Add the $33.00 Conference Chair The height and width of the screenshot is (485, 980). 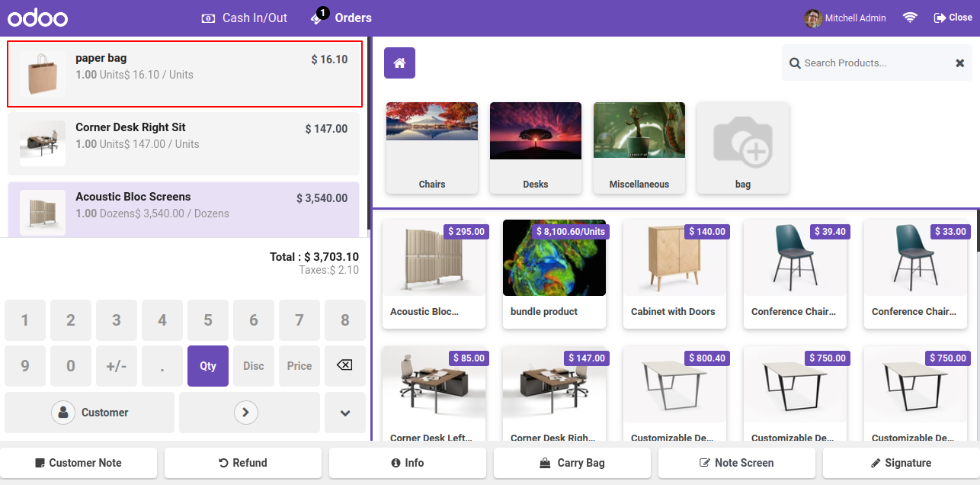[x=915, y=275]
